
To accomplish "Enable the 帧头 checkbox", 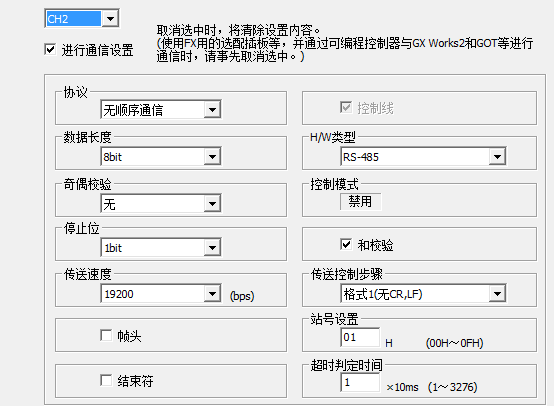I will [x=106, y=335].
